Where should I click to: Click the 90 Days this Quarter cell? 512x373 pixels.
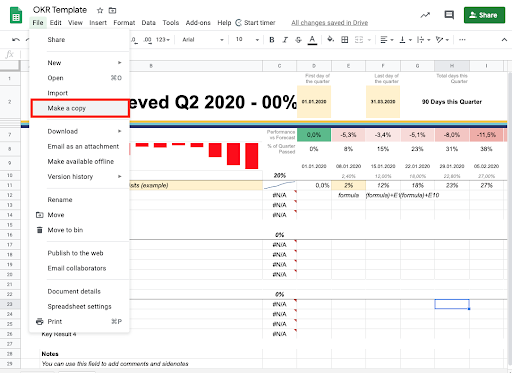pos(452,102)
